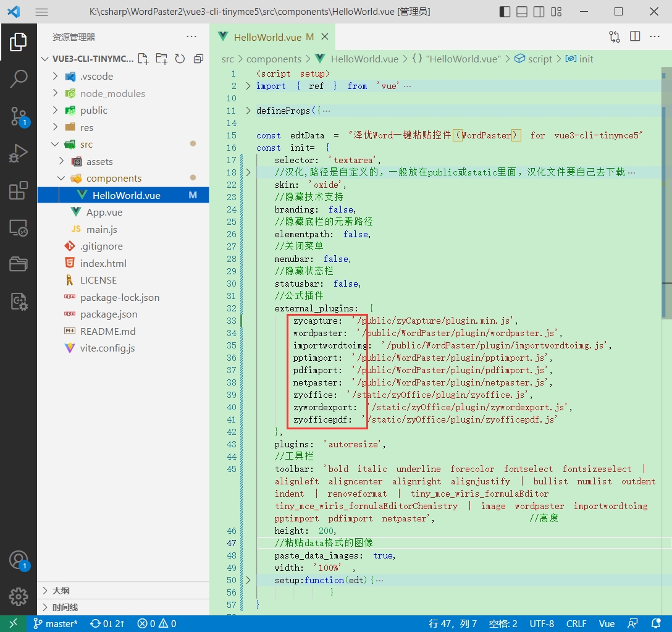Open the hamburger application menu
672x632 pixels.
(41, 12)
